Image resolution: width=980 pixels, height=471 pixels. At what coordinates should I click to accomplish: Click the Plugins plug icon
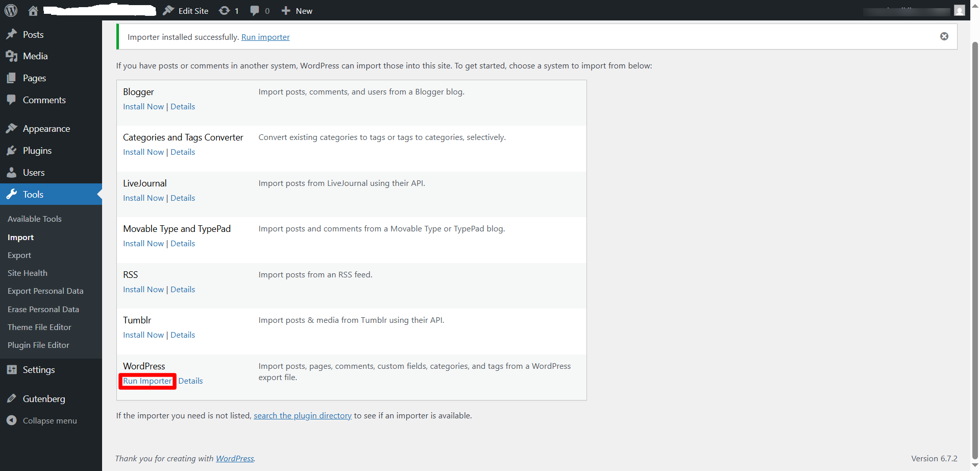click(x=11, y=150)
